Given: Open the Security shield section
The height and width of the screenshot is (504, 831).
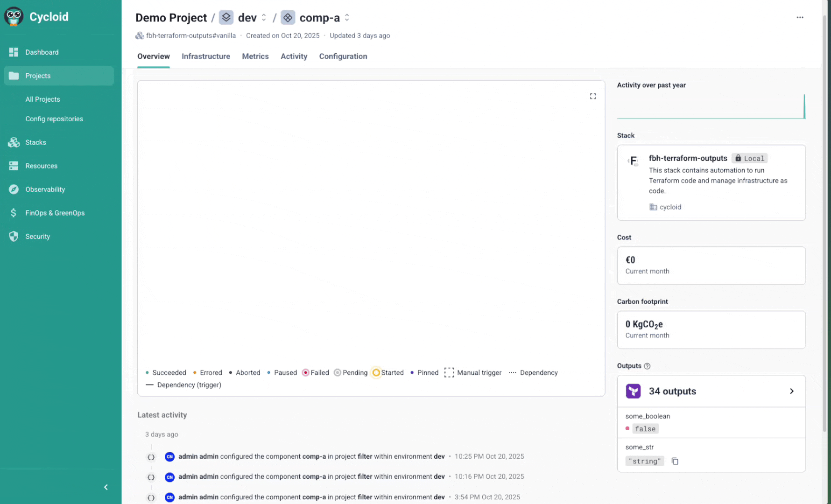Looking at the screenshot, I should pyautogui.click(x=14, y=237).
